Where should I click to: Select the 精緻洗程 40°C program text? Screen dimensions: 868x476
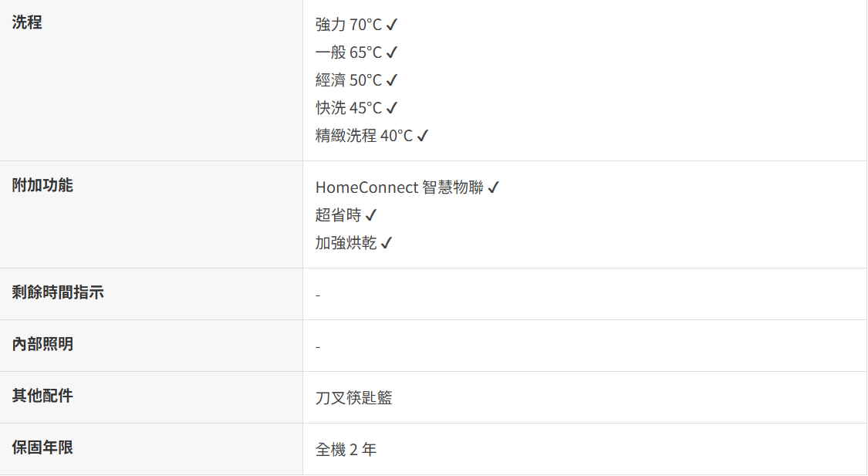coord(364,136)
